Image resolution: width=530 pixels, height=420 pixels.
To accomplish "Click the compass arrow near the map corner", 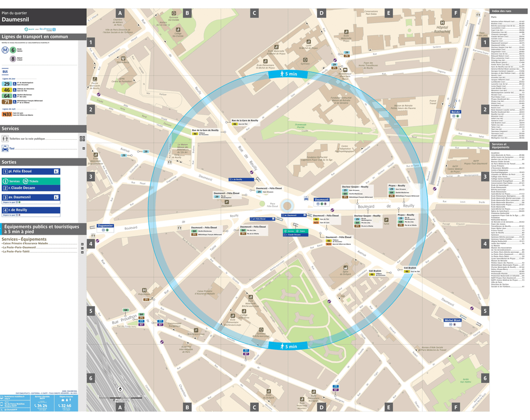I will (120, 389).
